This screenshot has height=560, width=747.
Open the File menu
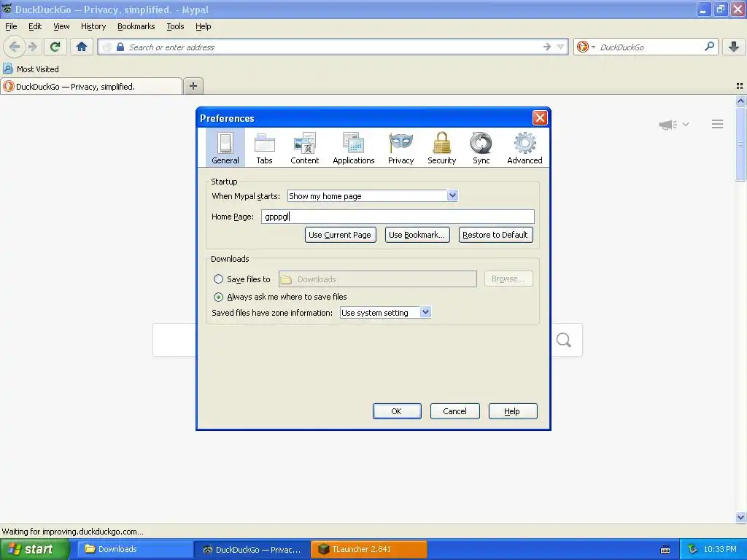[x=11, y=26]
